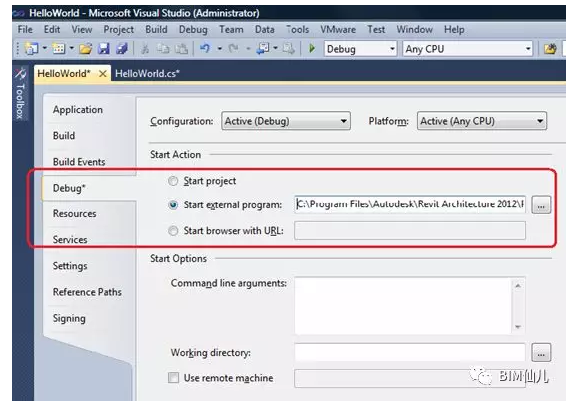The height and width of the screenshot is (406, 575).
Task: Go to the Settings properties page
Action: [x=70, y=266]
